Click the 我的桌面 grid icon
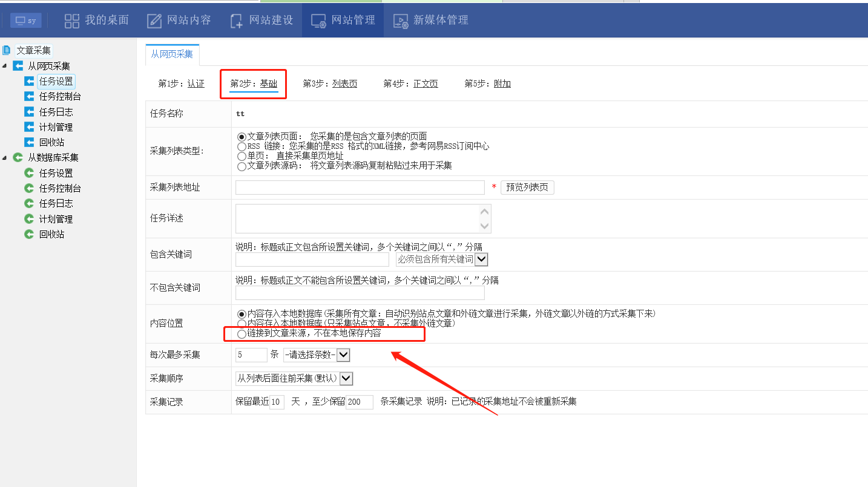868x487 pixels. click(x=72, y=21)
